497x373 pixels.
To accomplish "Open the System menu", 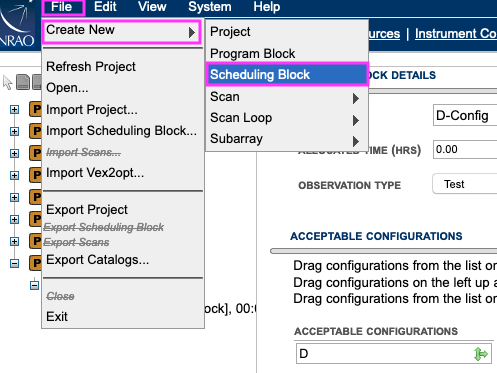I will coord(210,7).
